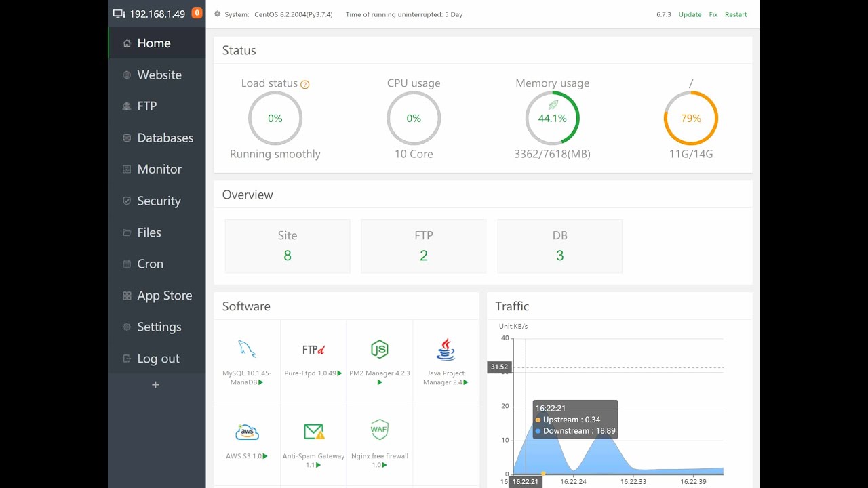Click the Anti-Spam Gateway mail icon
This screenshot has width=868, height=488.
(x=313, y=432)
